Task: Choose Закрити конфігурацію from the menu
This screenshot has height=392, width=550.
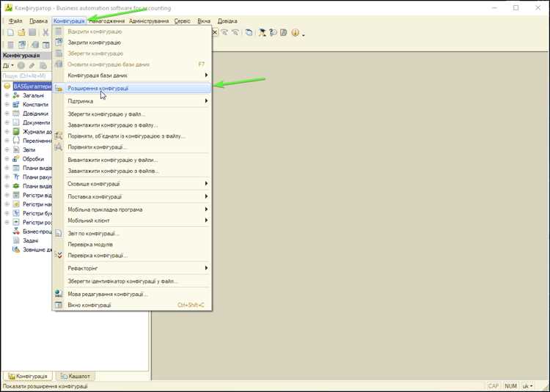Action: [x=132, y=42]
